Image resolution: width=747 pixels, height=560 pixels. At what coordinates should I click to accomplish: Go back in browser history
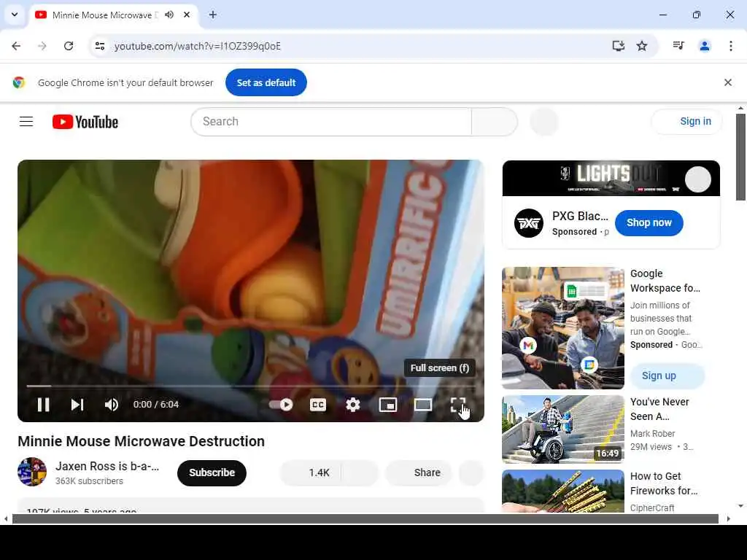16,46
